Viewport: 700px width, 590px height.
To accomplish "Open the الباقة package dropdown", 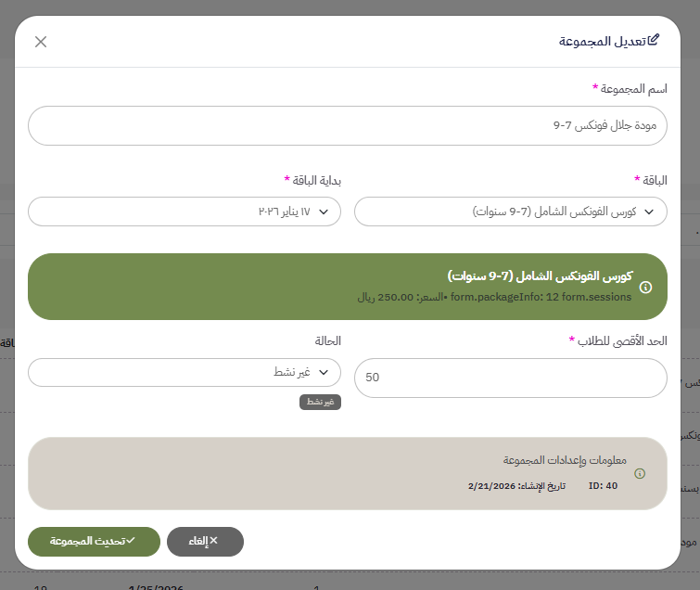I will coord(510,212).
